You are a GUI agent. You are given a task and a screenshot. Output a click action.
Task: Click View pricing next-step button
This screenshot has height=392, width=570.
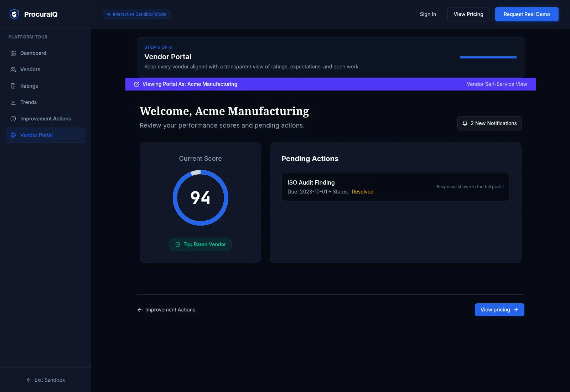pyautogui.click(x=499, y=310)
